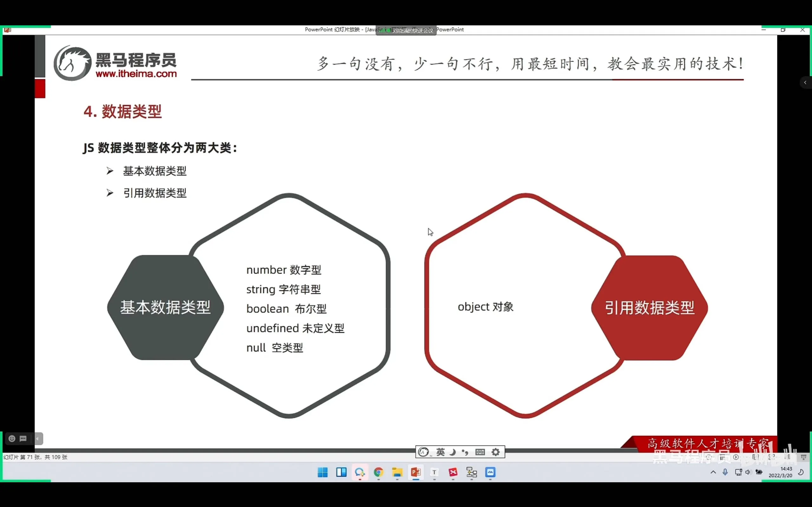Viewport: 812px width, 507px height.
Task: Click the volume speaker tray icon
Action: pyautogui.click(x=748, y=472)
